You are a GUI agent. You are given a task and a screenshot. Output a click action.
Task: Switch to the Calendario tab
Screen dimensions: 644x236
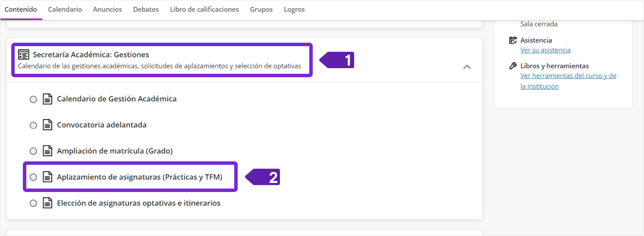pyautogui.click(x=65, y=9)
